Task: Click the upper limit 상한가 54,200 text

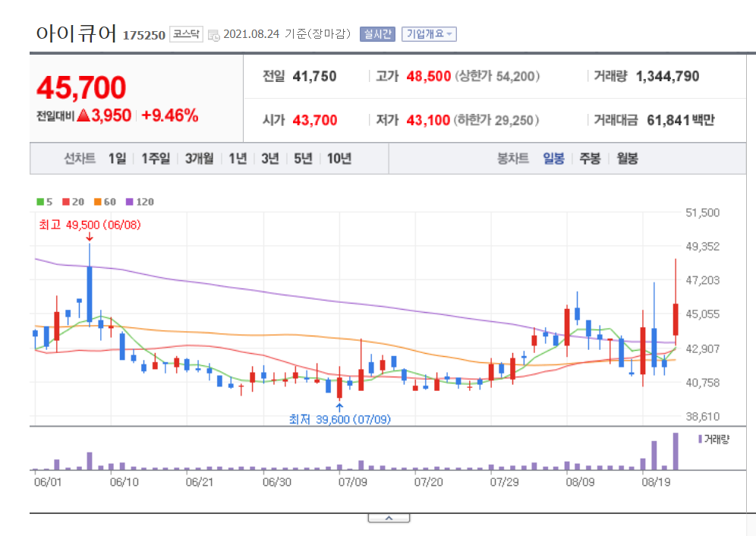Action: pos(498,76)
